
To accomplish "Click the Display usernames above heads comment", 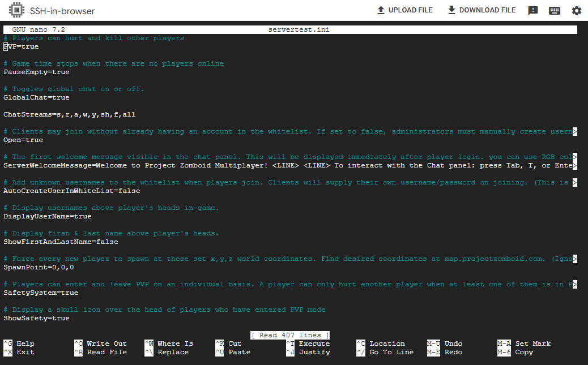I will 112,208.
